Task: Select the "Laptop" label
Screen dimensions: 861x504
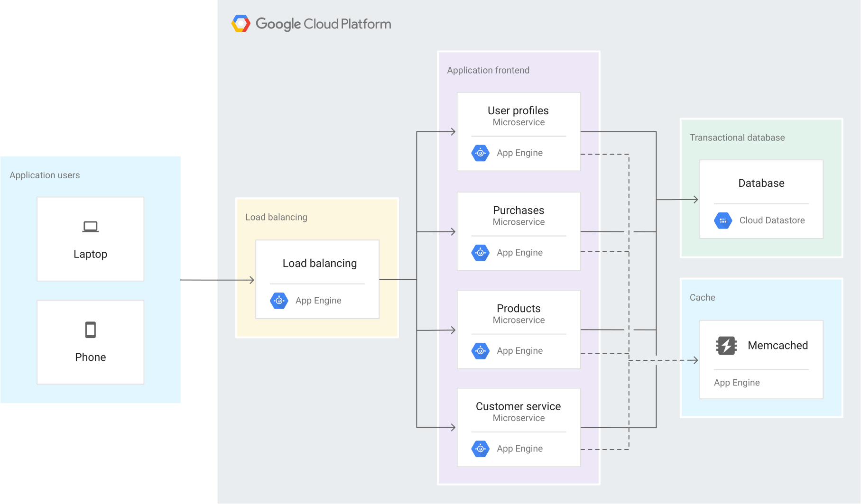Action: coord(90,254)
